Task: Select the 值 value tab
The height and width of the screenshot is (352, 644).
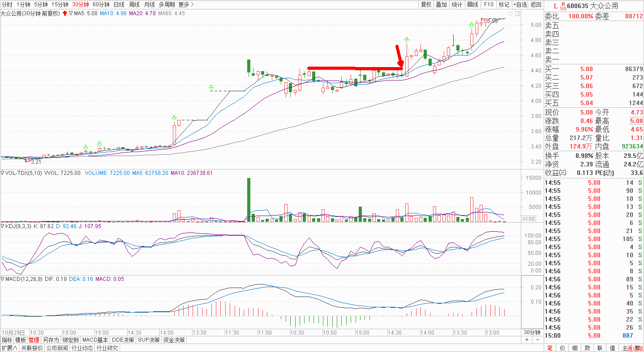Action: coord(612,348)
